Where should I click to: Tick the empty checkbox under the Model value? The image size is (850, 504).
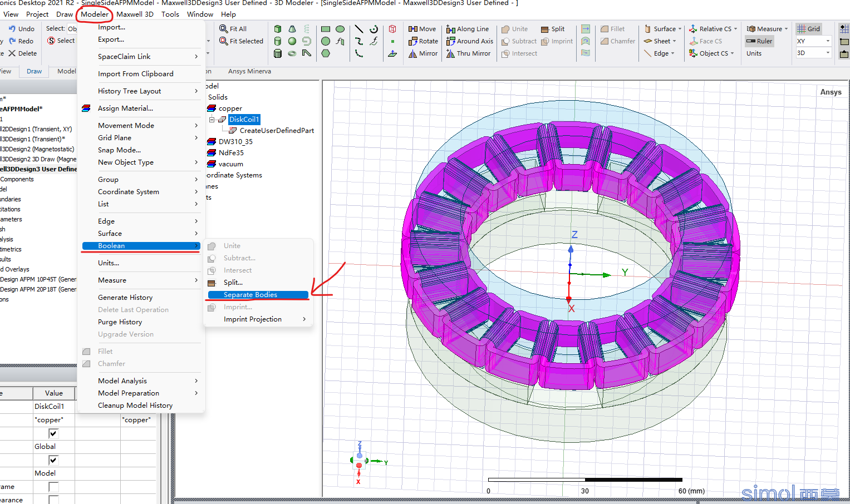pos(53,487)
